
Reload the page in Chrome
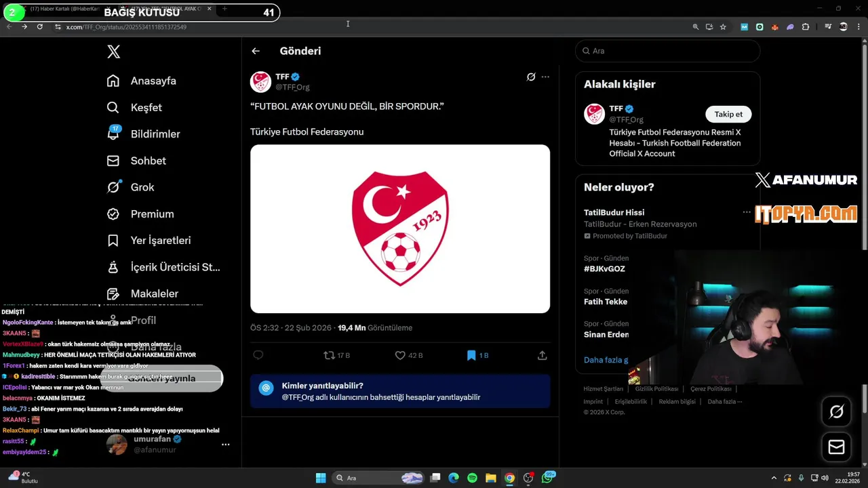[x=40, y=26]
